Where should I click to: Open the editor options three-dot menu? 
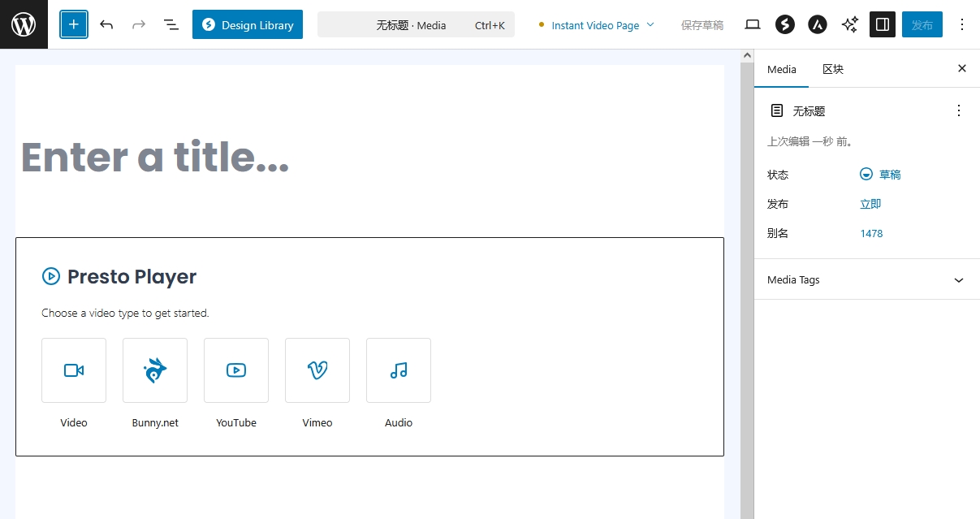962,24
